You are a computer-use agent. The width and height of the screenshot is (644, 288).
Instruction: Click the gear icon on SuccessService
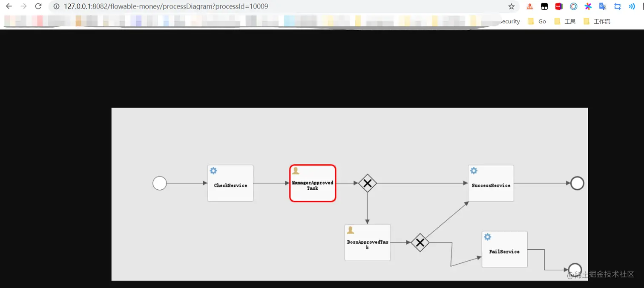pyautogui.click(x=474, y=171)
